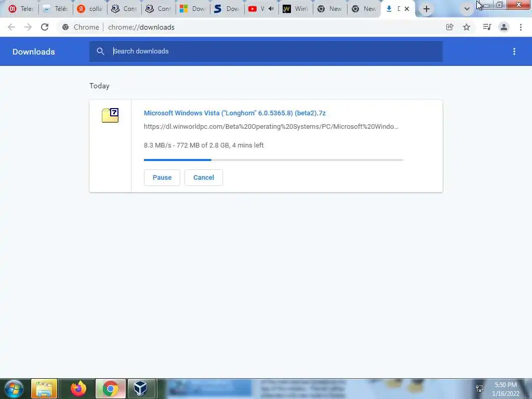Open a new tab with the plus button

427,9
